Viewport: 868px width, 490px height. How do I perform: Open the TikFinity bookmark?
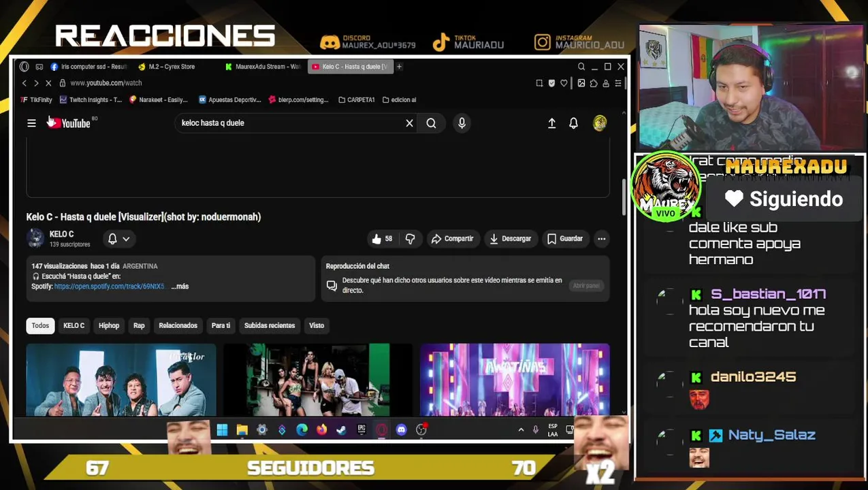click(37, 100)
